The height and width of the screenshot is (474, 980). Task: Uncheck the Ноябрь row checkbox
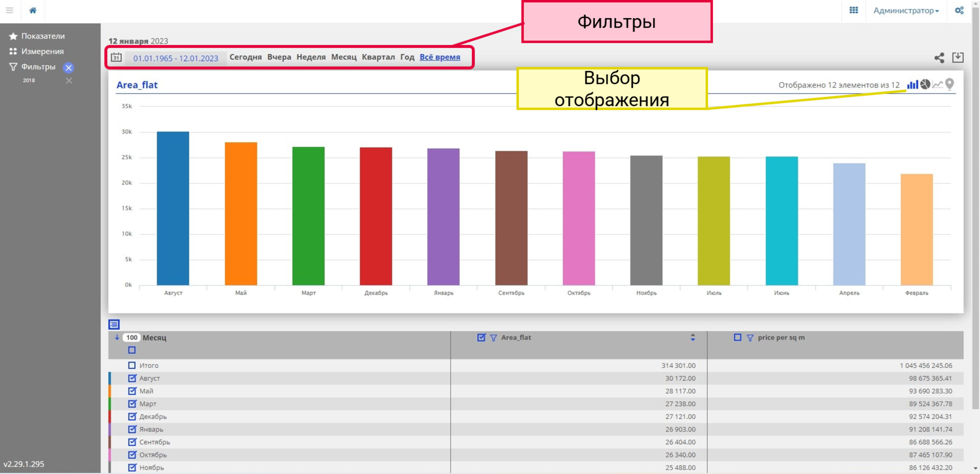pos(132,467)
